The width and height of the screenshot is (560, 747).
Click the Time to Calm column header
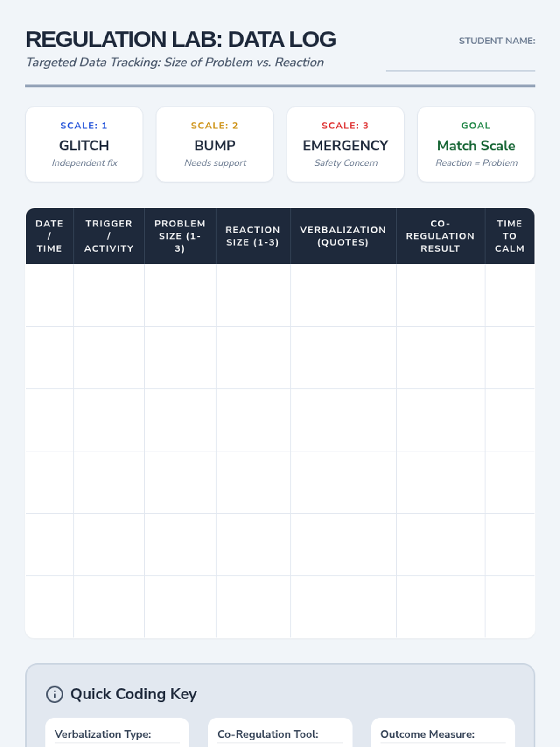click(x=510, y=236)
